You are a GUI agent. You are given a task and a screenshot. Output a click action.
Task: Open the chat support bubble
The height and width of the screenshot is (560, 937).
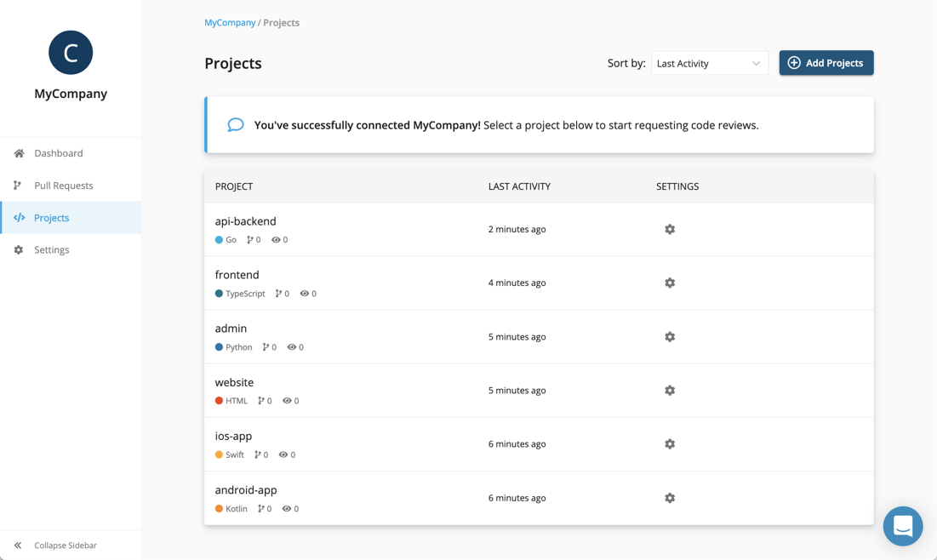coord(903,526)
